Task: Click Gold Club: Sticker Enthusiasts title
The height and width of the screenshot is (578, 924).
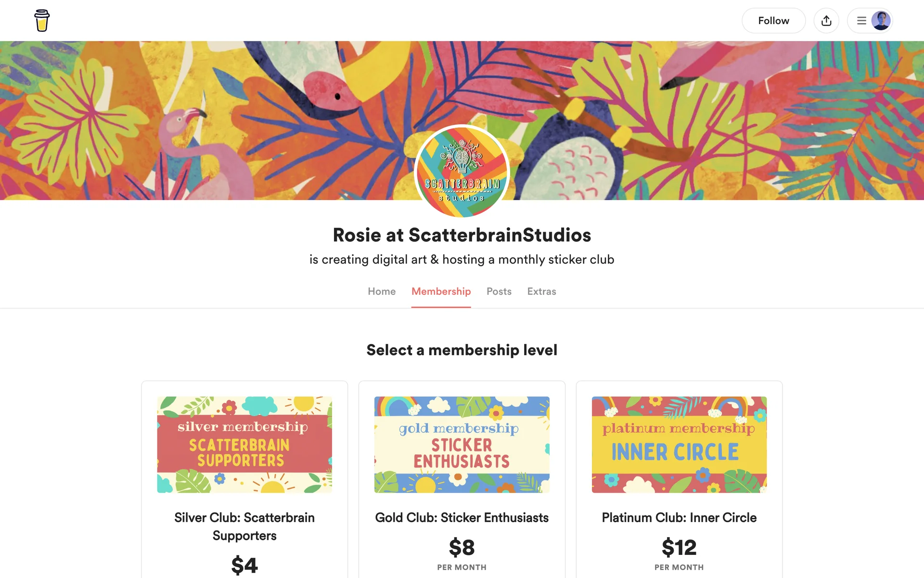Action: pos(462,517)
